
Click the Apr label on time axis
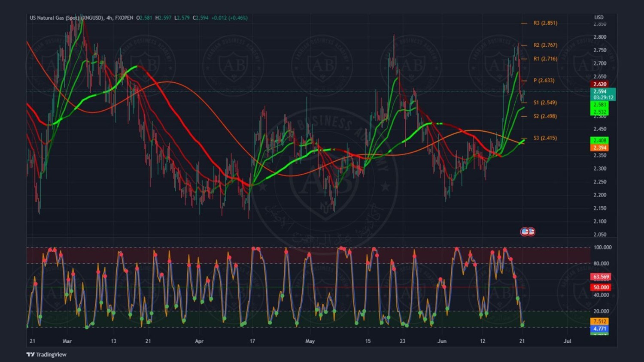[199, 341]
